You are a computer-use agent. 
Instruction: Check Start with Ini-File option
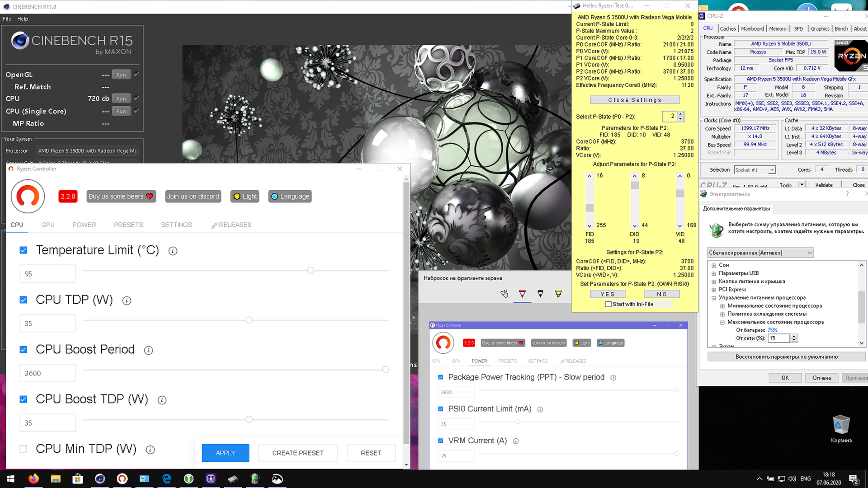[609, 304]
